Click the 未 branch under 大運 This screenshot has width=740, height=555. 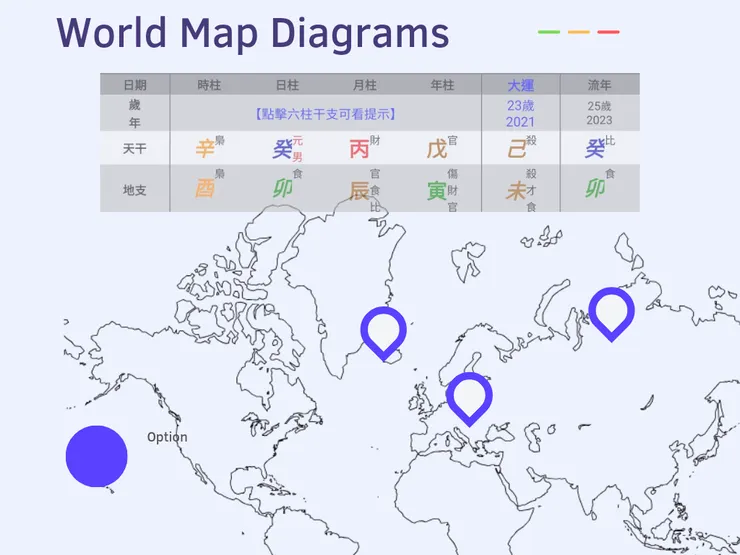coord(516,191)
